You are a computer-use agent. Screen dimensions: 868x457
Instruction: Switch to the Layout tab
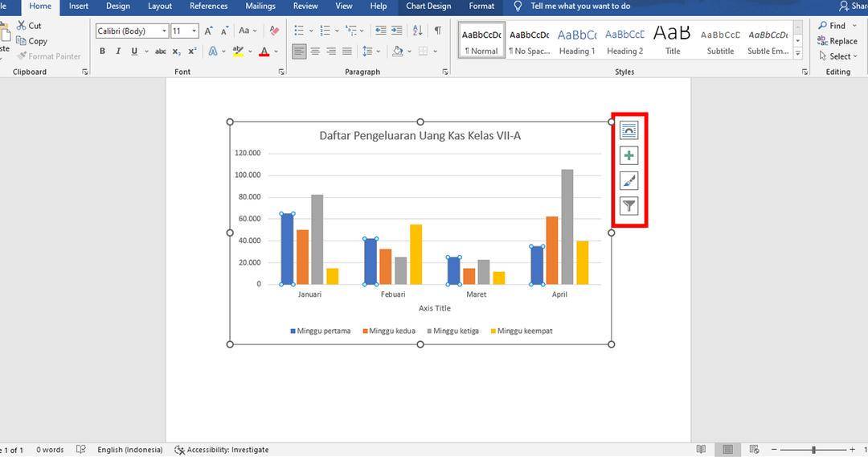tap(160, 6)
